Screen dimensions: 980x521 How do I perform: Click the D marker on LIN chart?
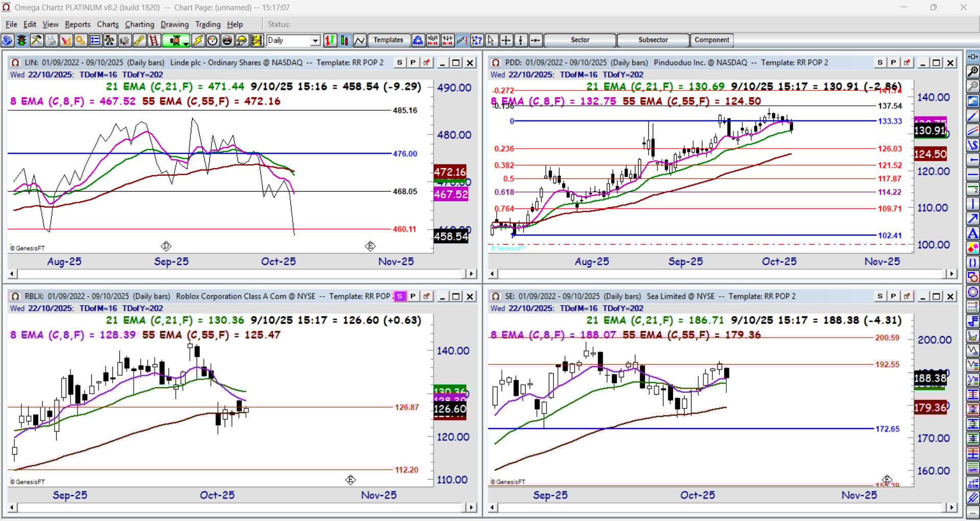click(166, 246)
